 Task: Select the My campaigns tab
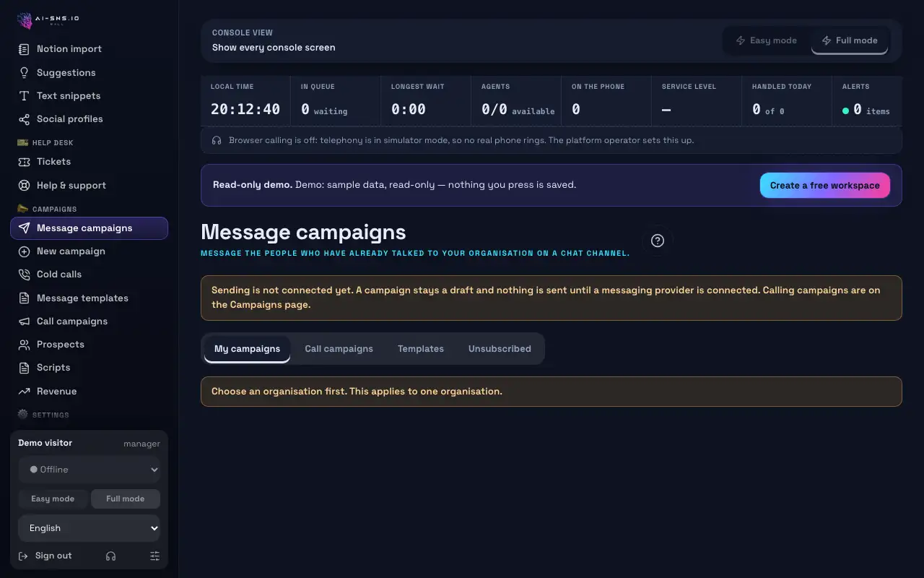pos(247,348)
